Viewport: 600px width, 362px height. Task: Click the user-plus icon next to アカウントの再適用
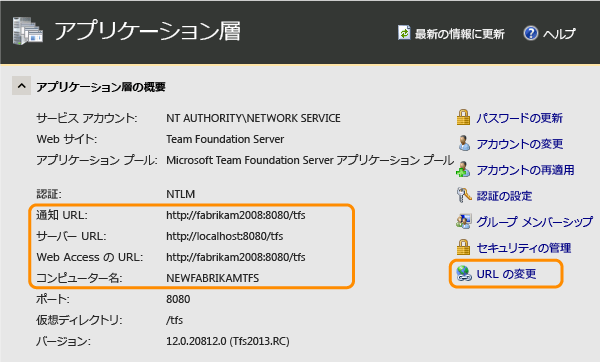(463, 169)
